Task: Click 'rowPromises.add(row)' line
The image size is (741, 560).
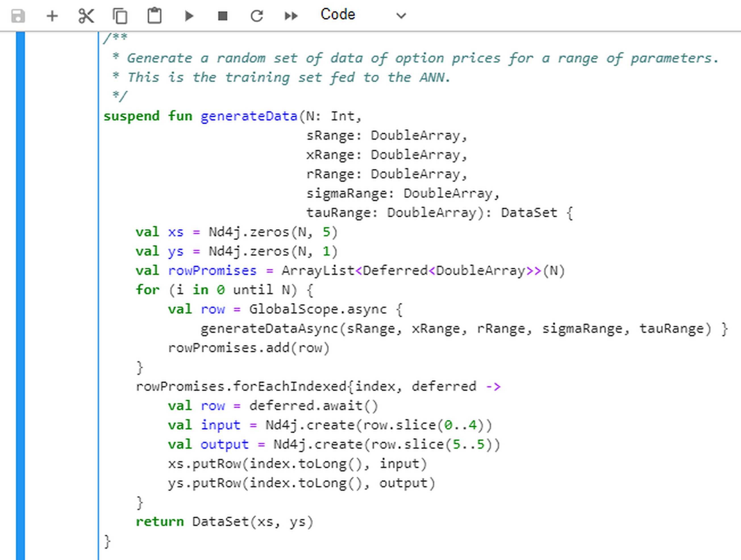Action: pos(249,348)
